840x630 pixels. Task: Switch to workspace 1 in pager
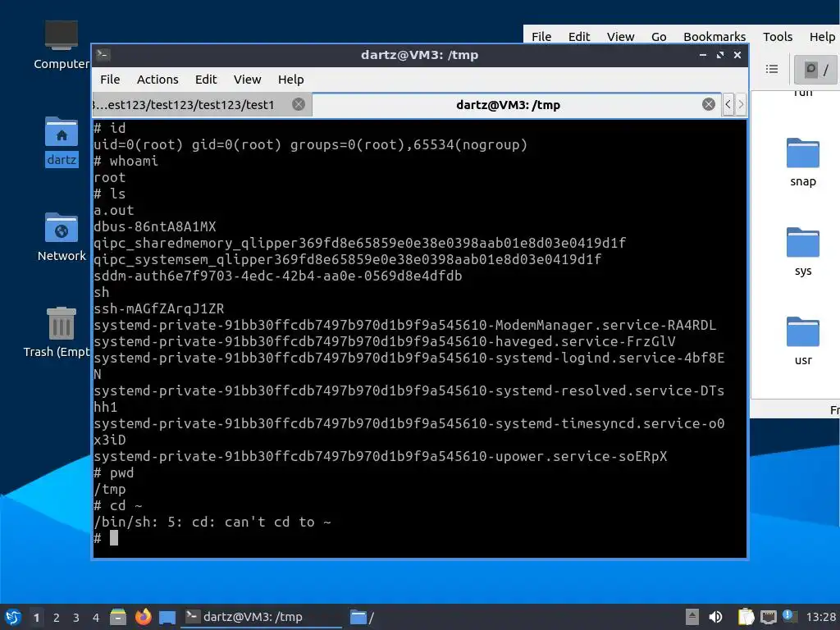click(x=36, y=618)
